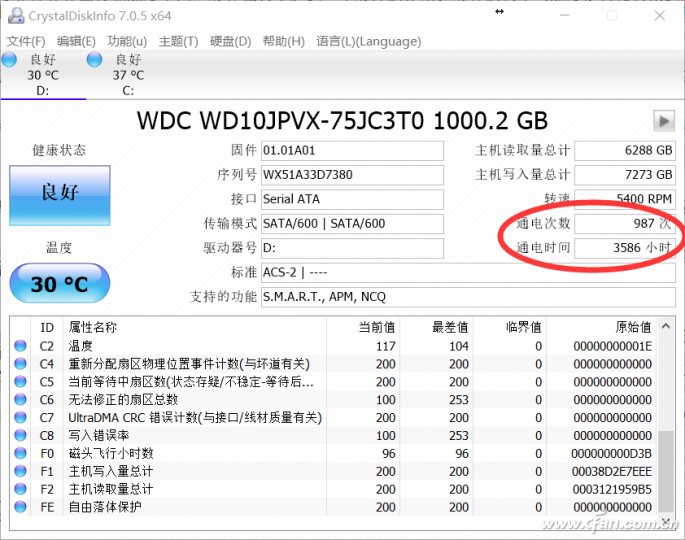Screen dimensions: 685x540
Task: Switch to the C: drive tab
Action: 128,75
